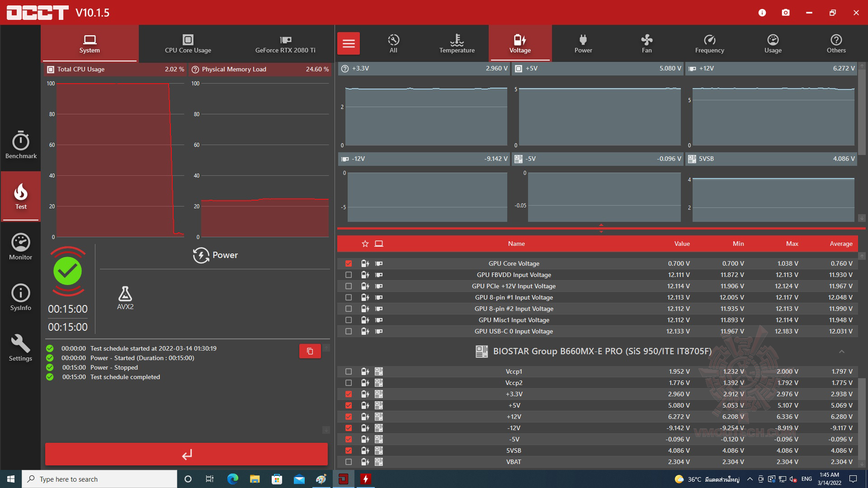Click the Average column header
The image size is (868, 488).
[x=841, y=244]
